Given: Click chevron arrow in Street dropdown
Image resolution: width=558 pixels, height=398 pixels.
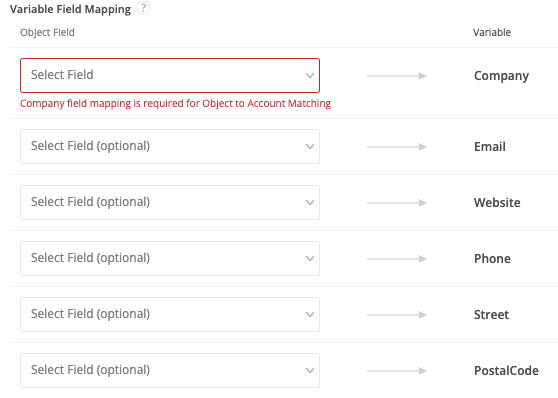Looking at the screenshot, I should coord(310,314).
